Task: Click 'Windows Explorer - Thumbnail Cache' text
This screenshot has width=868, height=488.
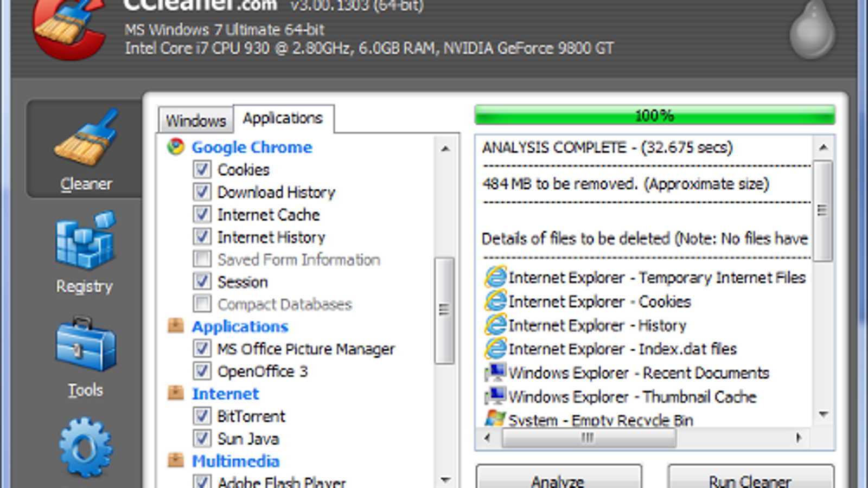Action: click(633, 397)
